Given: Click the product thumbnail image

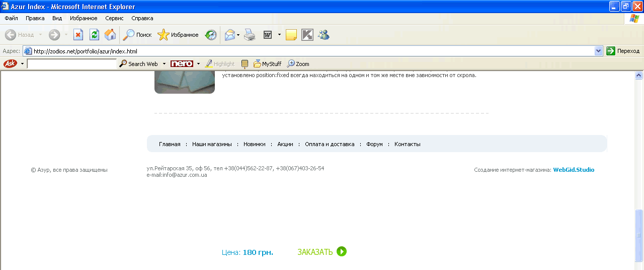Looking at the screenshot, I should click(x=185, y=82).
